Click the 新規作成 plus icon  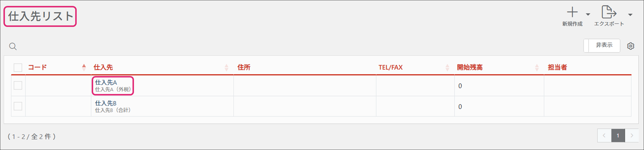(x=572, y=12)
